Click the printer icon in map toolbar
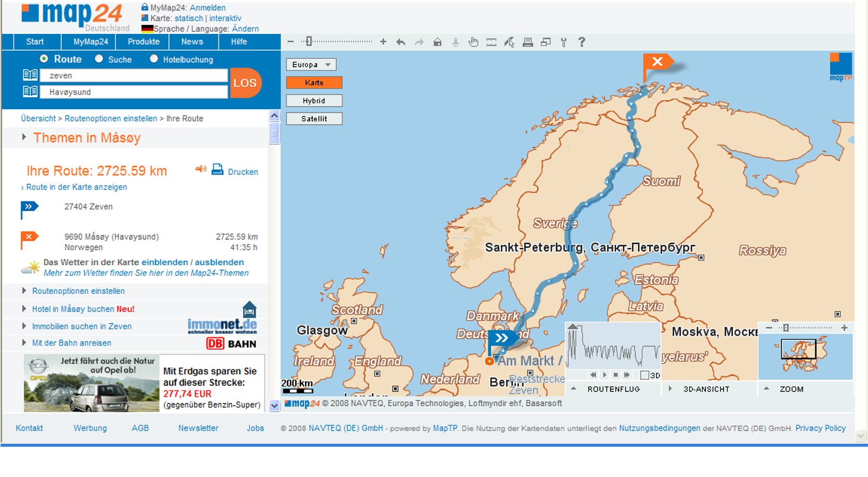 pos(528,42)
